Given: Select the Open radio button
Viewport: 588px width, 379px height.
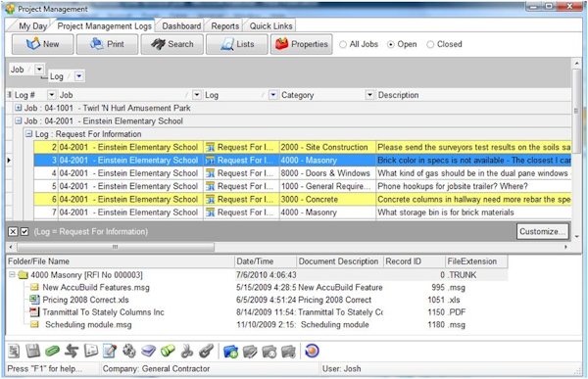Looking at the screenshot, I should pos(391,45).
